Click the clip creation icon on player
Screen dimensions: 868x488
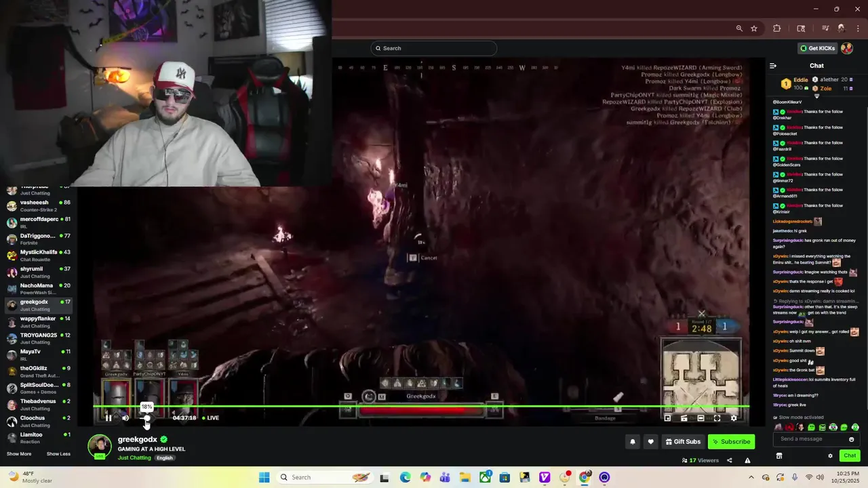684,418
